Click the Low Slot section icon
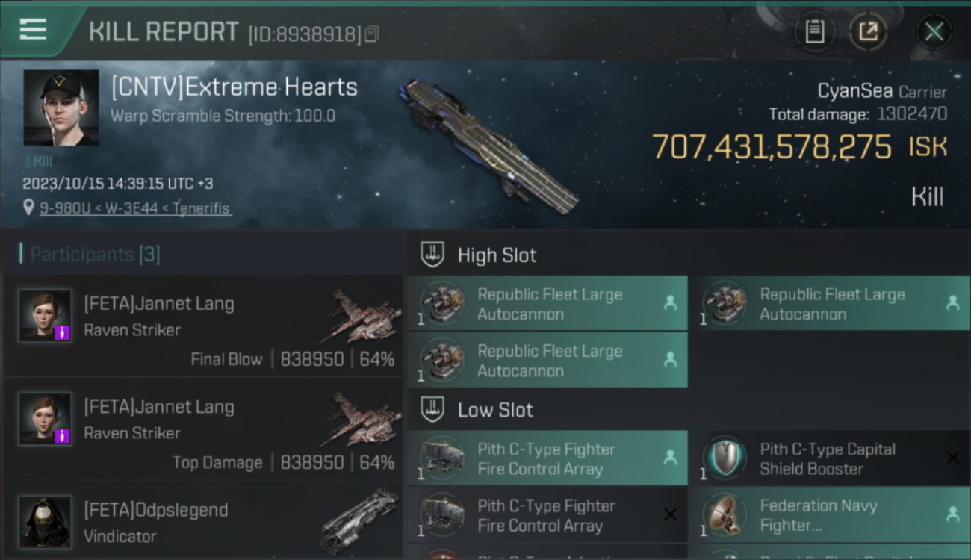This screenshot has width=971, height=560. click(433, 409)
